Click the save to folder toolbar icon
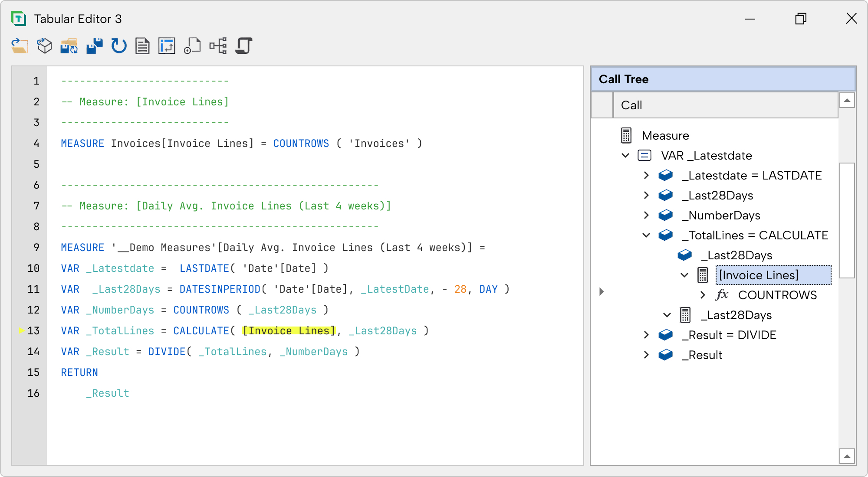This screenshot has width=868, height=477. coord(69,46)
